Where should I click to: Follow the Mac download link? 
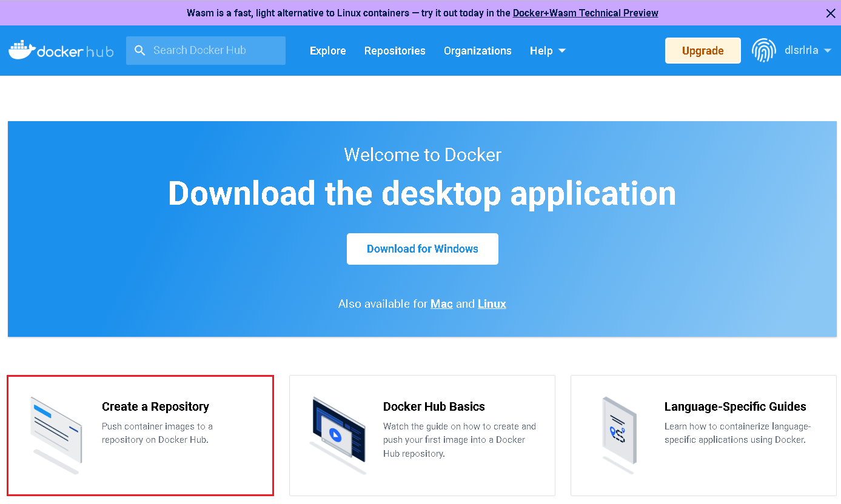pos(441,304)
